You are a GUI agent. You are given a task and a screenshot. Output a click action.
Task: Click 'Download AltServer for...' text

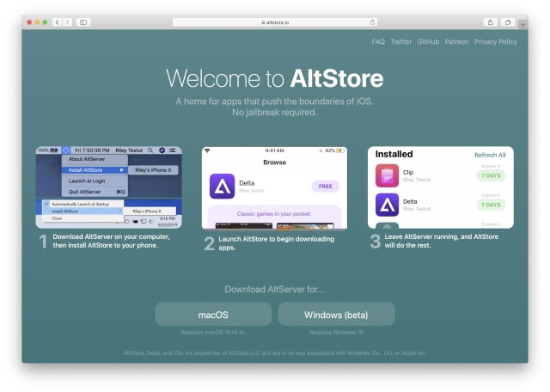(x=275, y=289)
